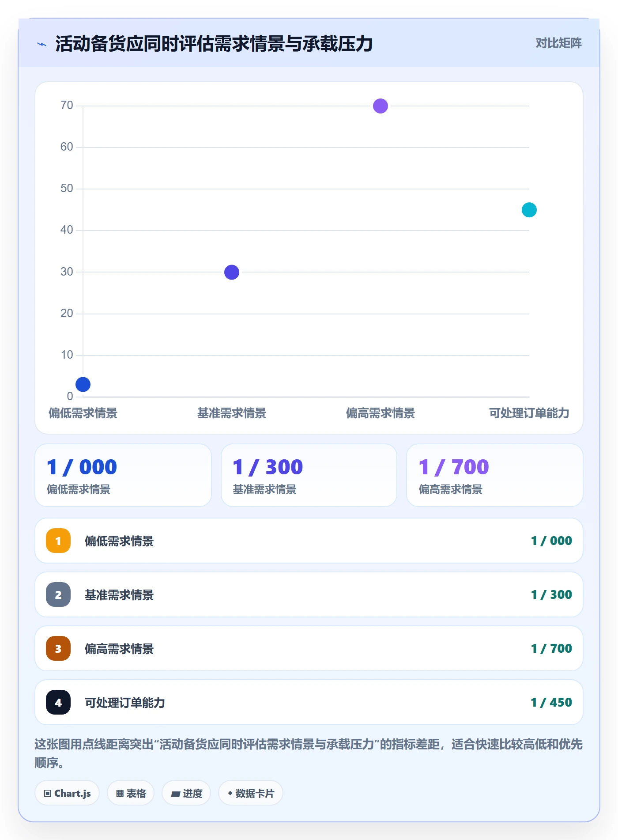
Task: Click the y-axis tick label 10
Action: pos(67,355)
